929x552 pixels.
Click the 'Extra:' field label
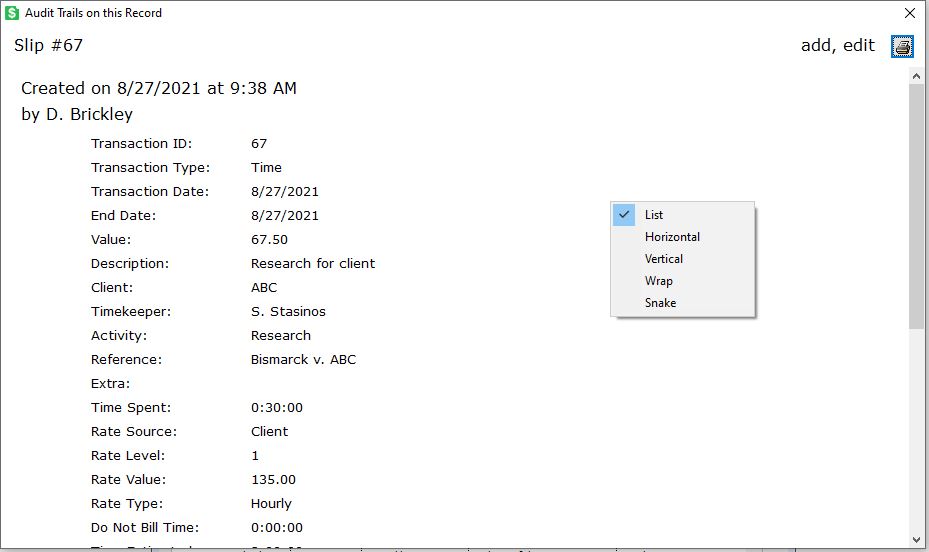110,384
